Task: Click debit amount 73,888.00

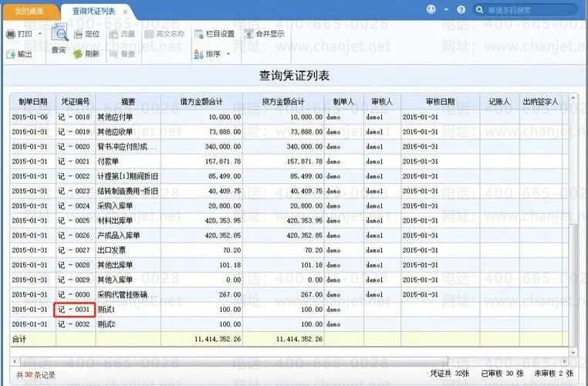Action: [x=225, y=132]
